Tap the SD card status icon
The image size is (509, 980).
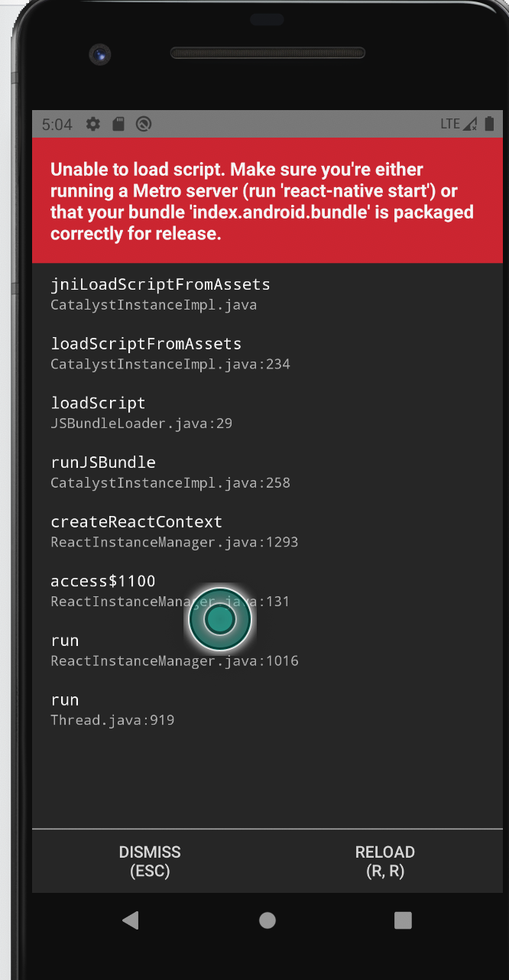(x=118, y=124)
